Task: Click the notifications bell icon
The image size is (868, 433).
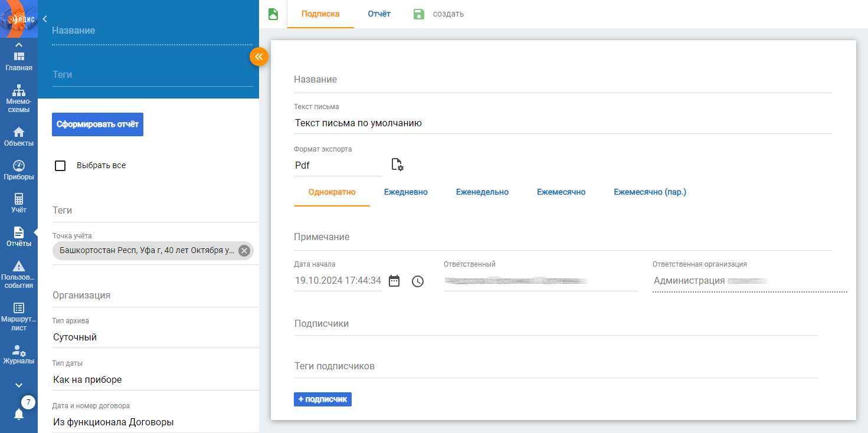Action: point(19,414)
